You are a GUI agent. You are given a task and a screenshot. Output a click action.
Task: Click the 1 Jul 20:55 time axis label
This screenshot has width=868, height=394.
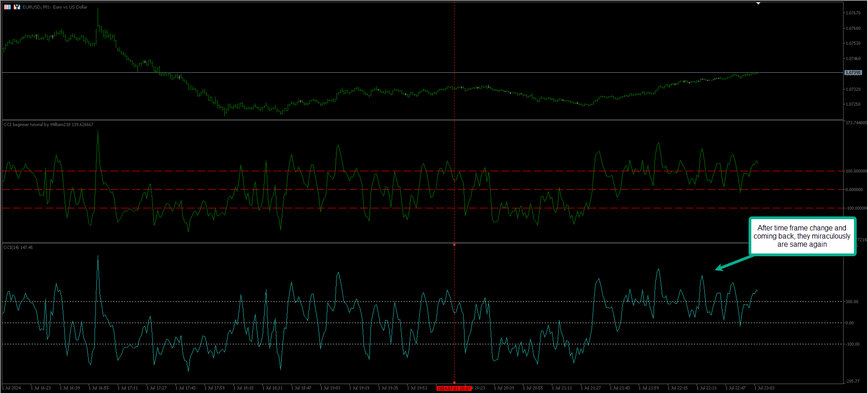(533, 388)
